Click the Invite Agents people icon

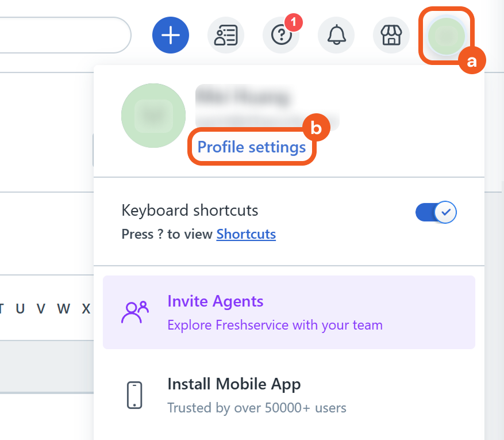(135, 312)
